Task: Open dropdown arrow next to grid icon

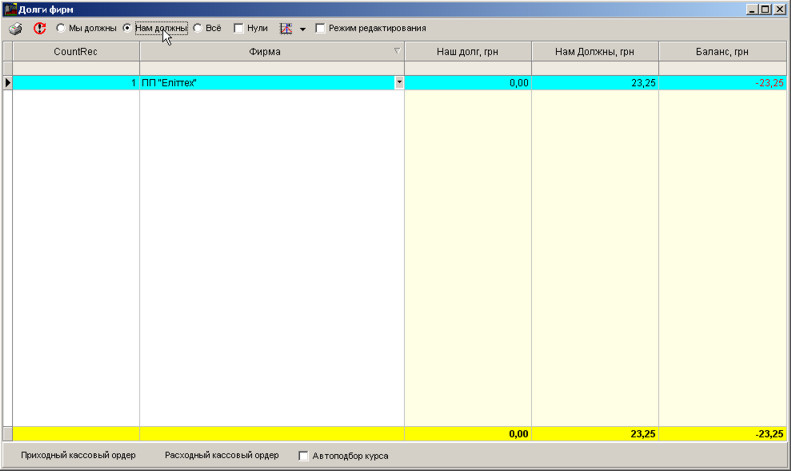Action: 303,30
